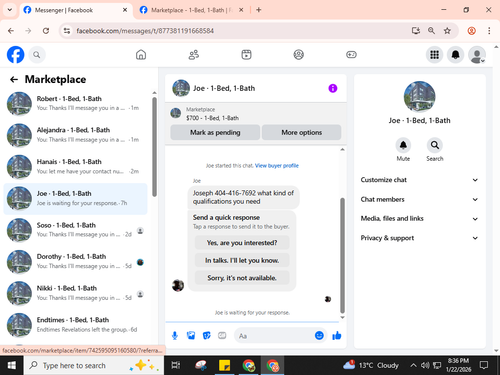Expand the Media, files and links section

pyautogui.click(x=419, y=219)
